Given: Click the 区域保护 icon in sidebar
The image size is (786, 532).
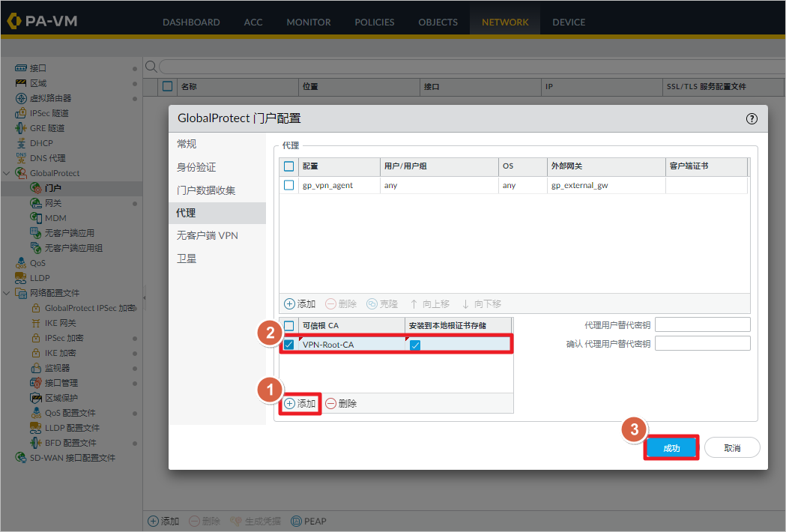Looking at the screenshot, I should pyautogui.click(x=35, y=398).
